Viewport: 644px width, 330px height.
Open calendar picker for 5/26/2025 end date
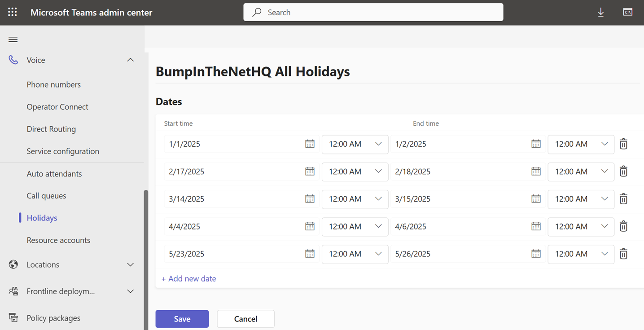[x=536, y=254]
